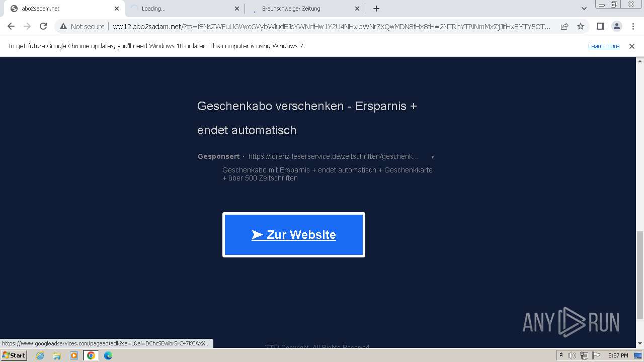Expand the ad info dropdown arrow
Screen dimensions: 644x362
(432, 157)
